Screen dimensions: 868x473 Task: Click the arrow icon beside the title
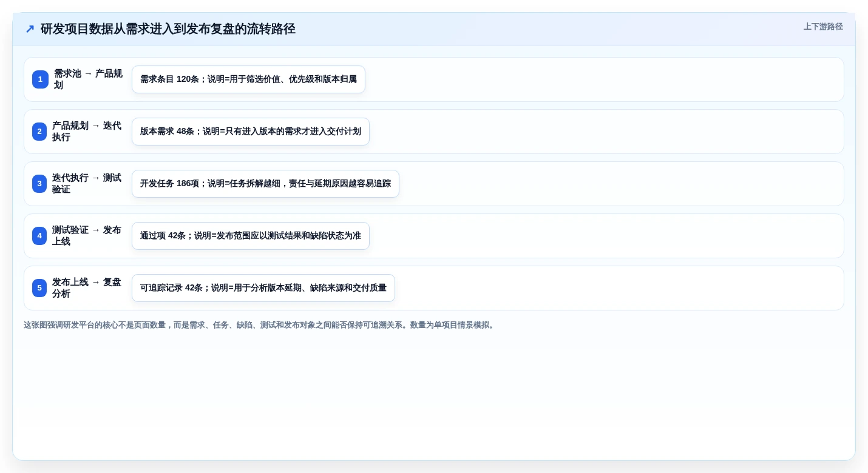30,29
